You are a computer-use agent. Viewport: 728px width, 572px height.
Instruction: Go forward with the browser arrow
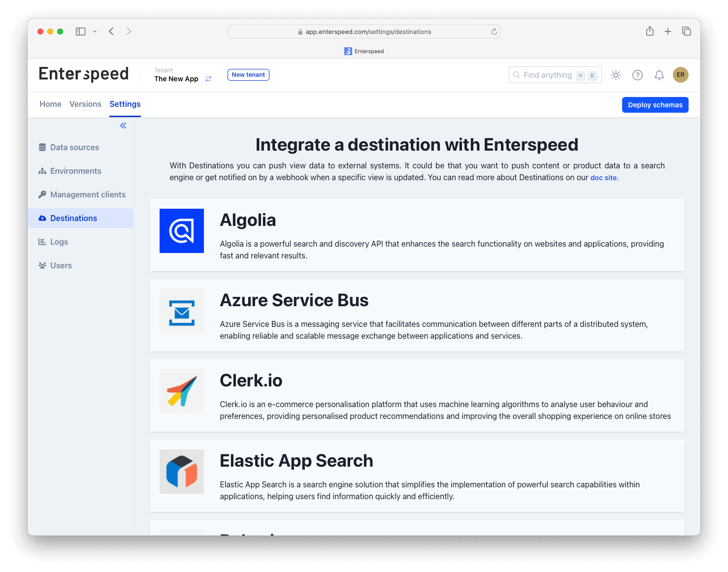129,32
